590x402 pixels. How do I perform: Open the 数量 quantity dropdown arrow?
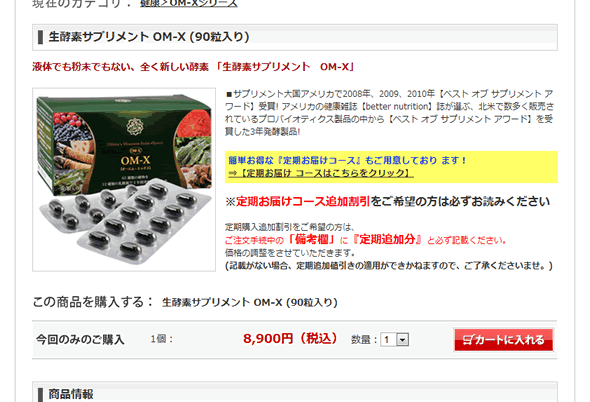[x=403, y=340]
